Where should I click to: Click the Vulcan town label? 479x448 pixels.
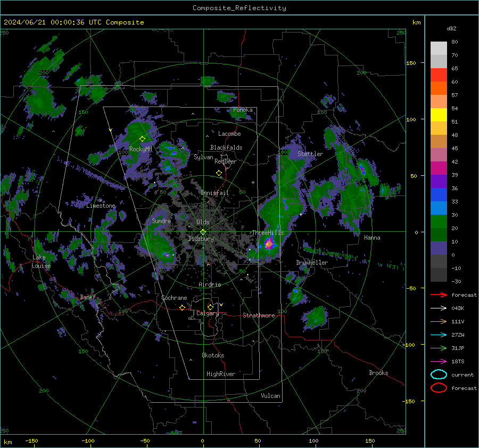270,396
